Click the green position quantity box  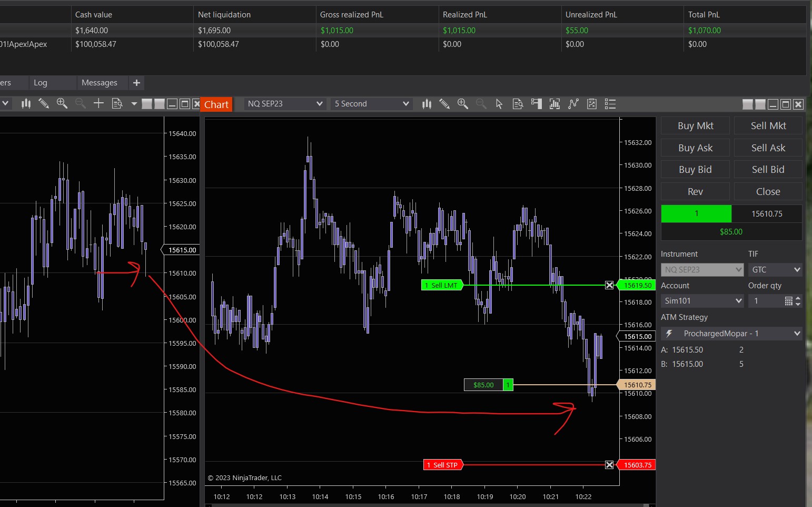click(696, 213)
